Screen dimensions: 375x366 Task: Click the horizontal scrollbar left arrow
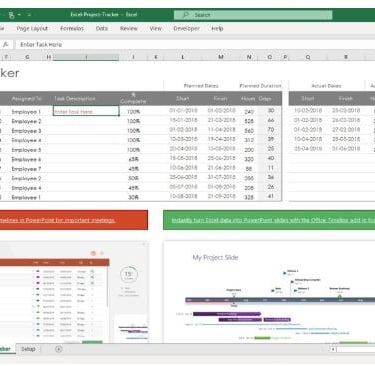(333, 349)
